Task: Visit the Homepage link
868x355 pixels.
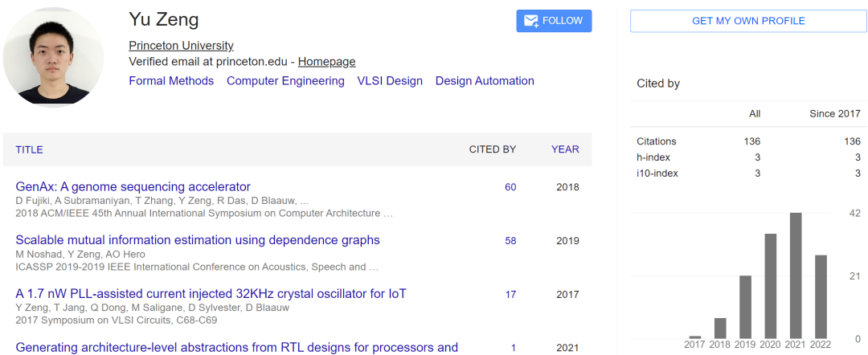Action: tap(326, 62)
